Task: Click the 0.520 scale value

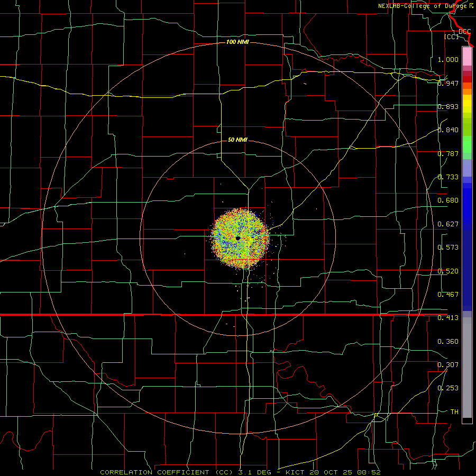Action: [448, 271]
